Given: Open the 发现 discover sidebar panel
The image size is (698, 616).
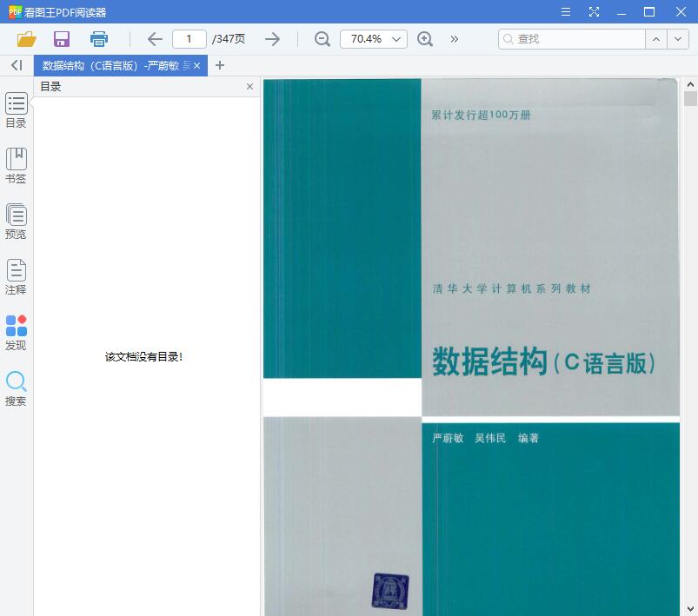Looking at the screenshot, I should [x=16, y=333].
